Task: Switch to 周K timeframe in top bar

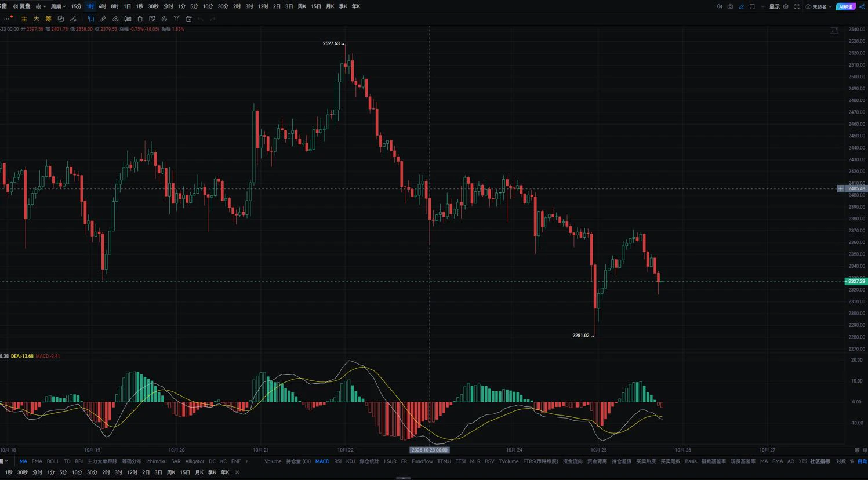Action: [302, 6]
